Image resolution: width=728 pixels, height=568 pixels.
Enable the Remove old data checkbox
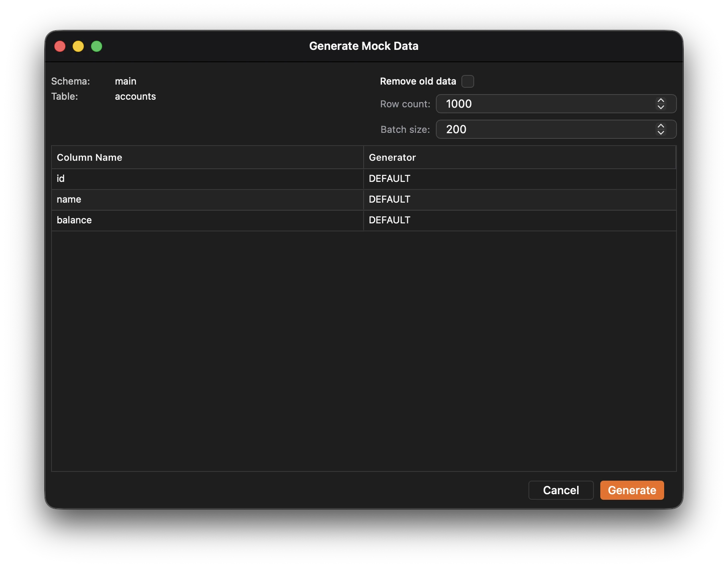point(468,81)
